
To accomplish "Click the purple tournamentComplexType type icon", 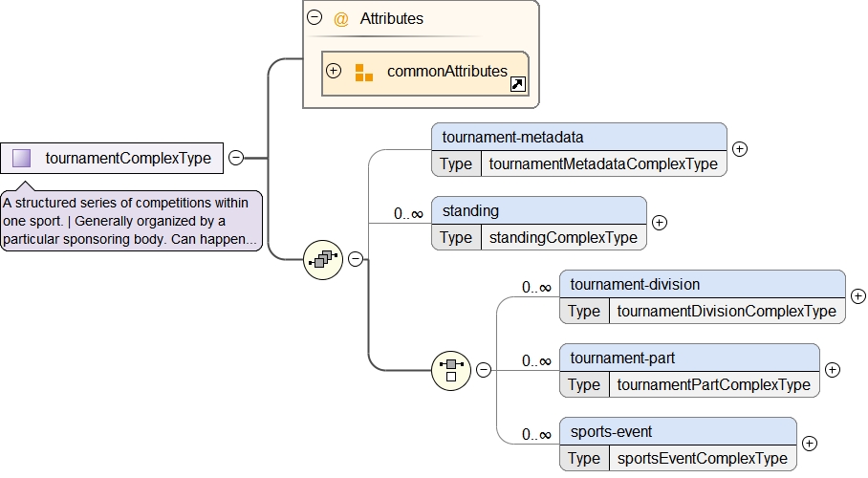I will 22,158.
